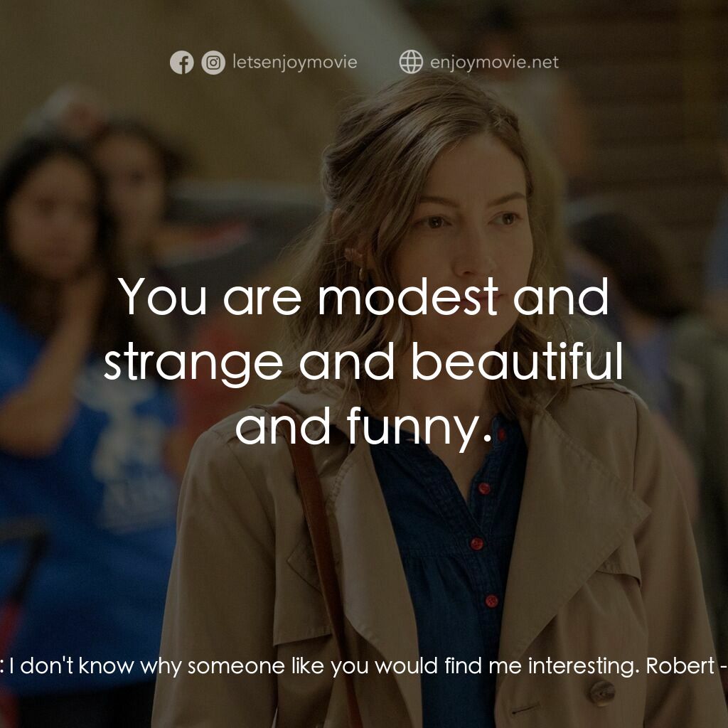Open the enjoymovie.net website link
728x728 pixels.
(494, 63)
